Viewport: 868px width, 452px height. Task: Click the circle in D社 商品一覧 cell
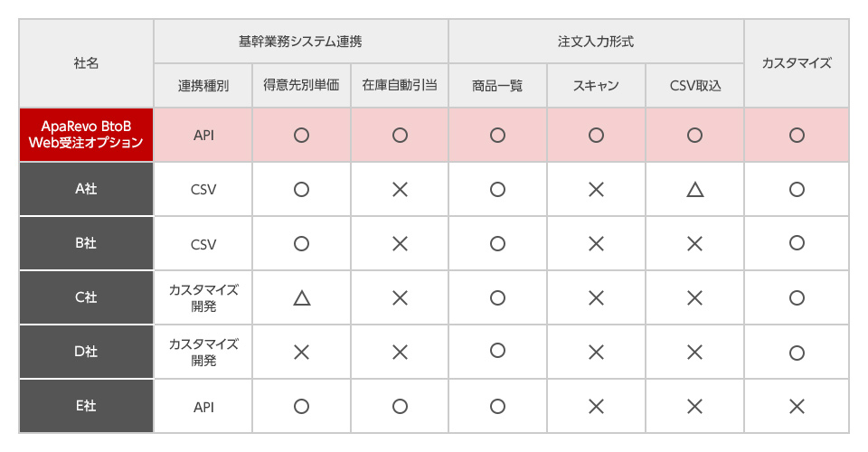point(497,351)
